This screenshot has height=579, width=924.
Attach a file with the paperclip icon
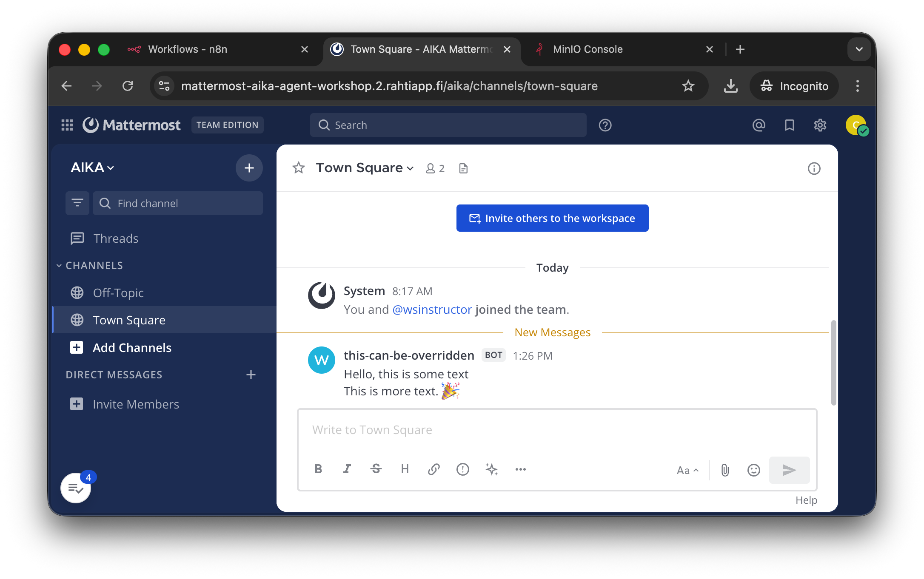point(725,470)
